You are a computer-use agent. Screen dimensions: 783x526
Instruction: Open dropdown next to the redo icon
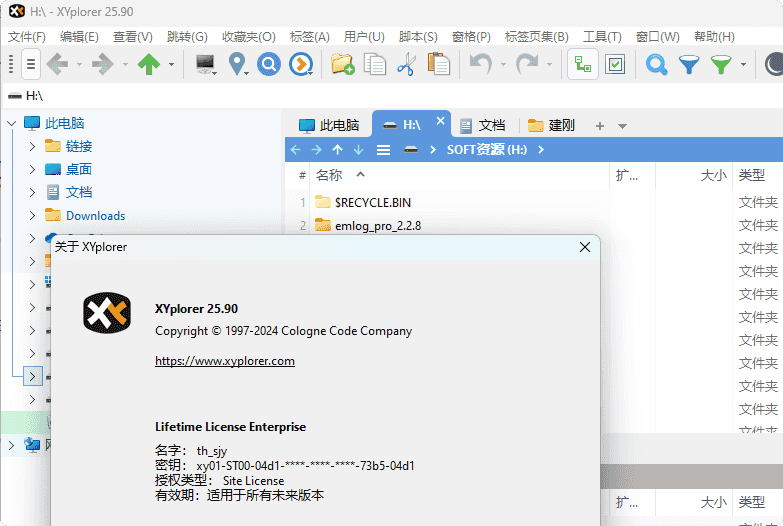[549, 64]
